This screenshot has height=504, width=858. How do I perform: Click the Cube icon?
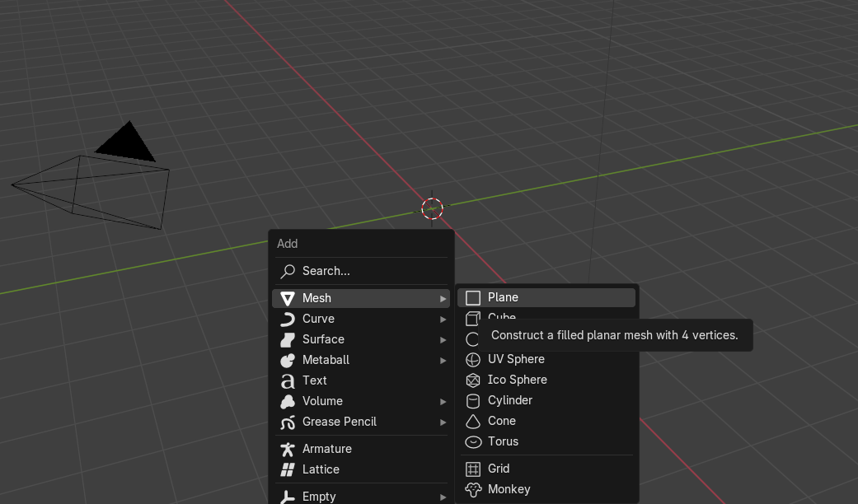tap(473, 318)
